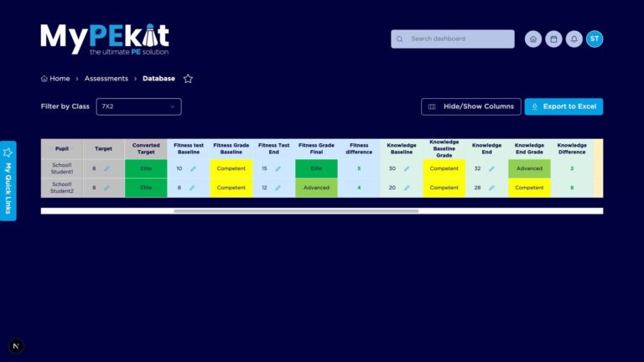The height and width of the screenshot is (362, 644).
Task: Click Knowledge Baseline Grade Competent for Student1
Action: pyautogui.click(x=444, y=168)
